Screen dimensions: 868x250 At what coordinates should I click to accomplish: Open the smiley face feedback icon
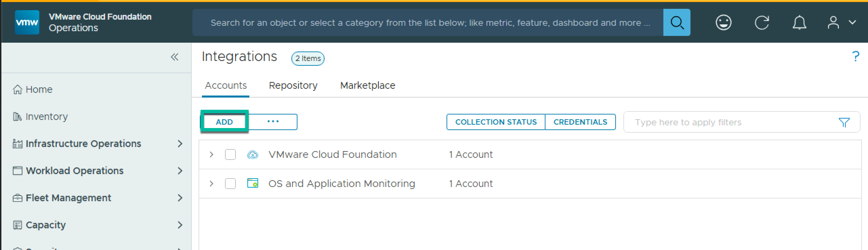(723, 23)
